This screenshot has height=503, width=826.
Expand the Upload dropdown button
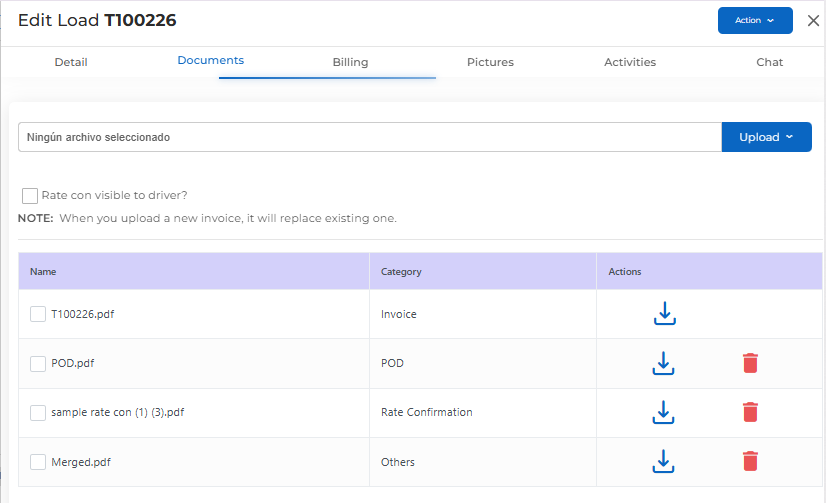click(x=766, y=137)
